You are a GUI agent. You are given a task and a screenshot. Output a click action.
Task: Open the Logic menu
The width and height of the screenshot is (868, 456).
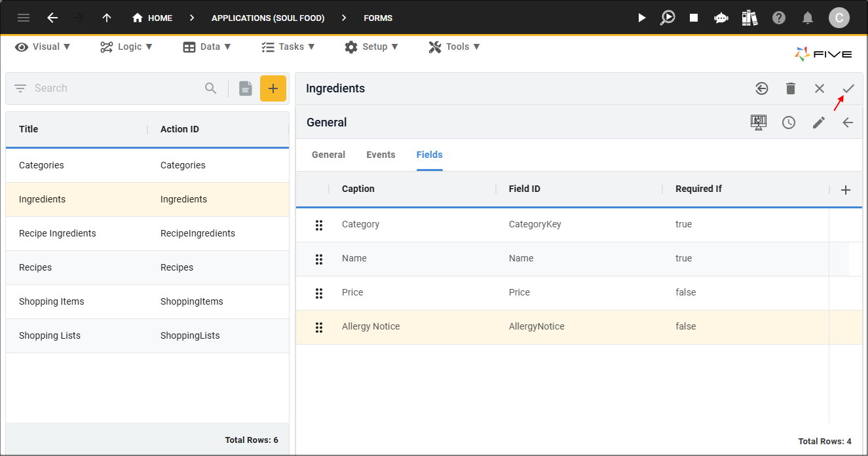(x=126, y=47)
